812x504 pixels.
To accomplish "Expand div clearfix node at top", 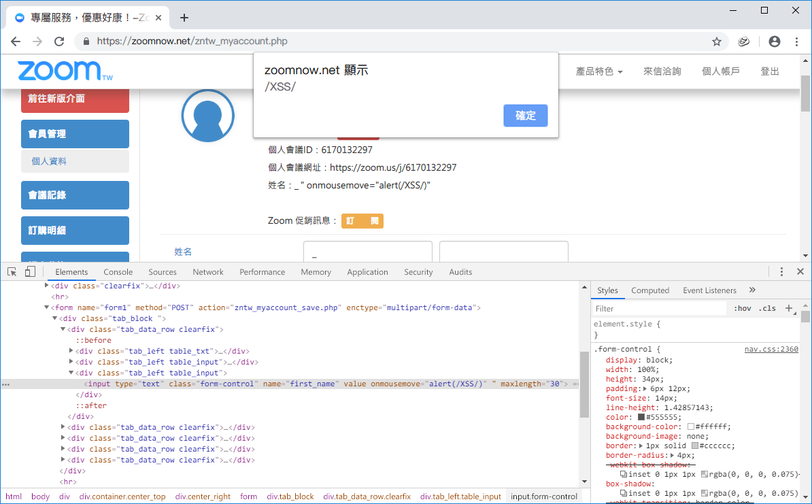I will click(47, 286).
